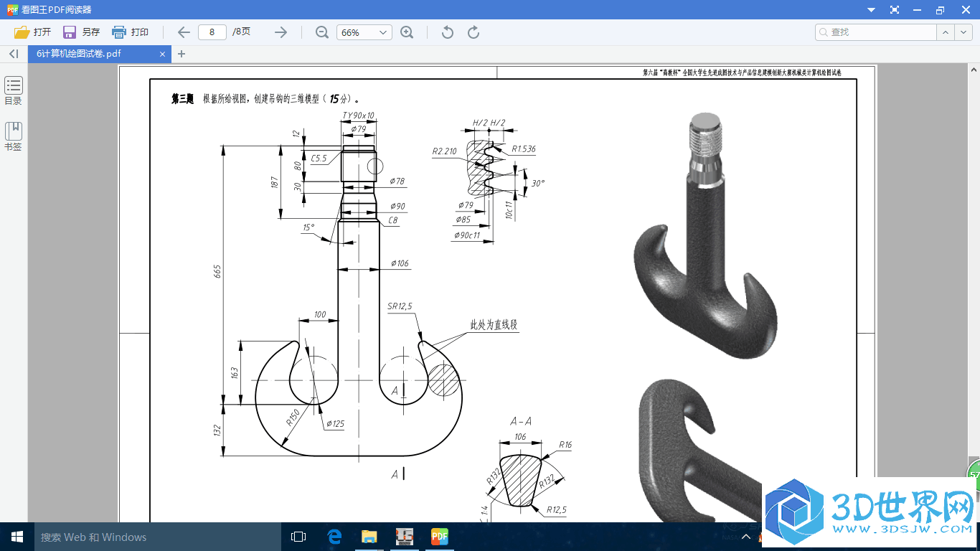Image resolution: width=980 pixels, height=551 pixels.
Task: Rotate the page clockwise
Action: 473,32
